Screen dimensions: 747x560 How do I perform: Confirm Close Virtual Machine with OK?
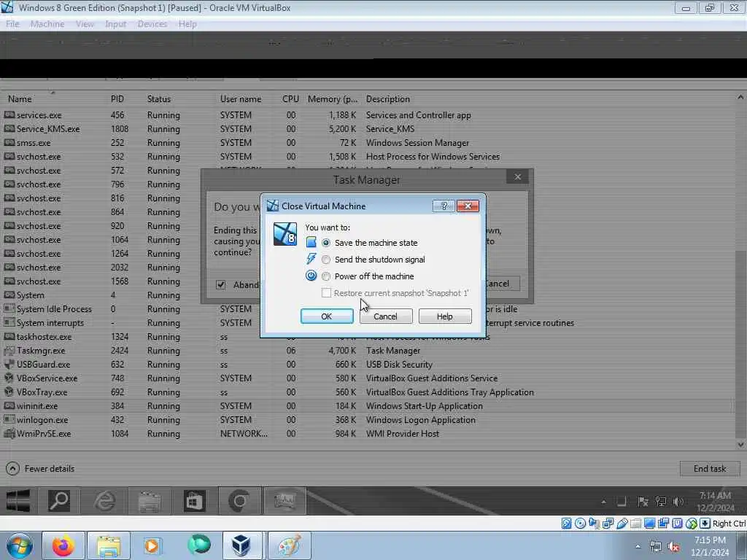[327, 316]
